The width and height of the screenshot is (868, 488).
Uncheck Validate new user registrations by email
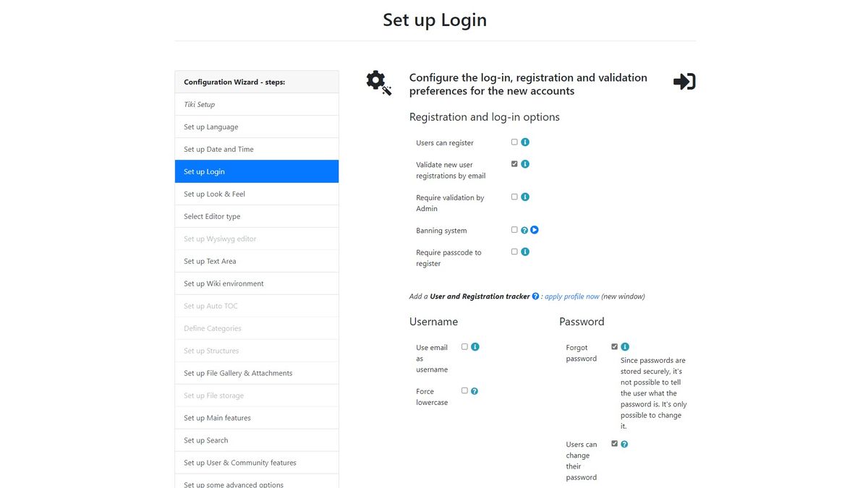514,163
